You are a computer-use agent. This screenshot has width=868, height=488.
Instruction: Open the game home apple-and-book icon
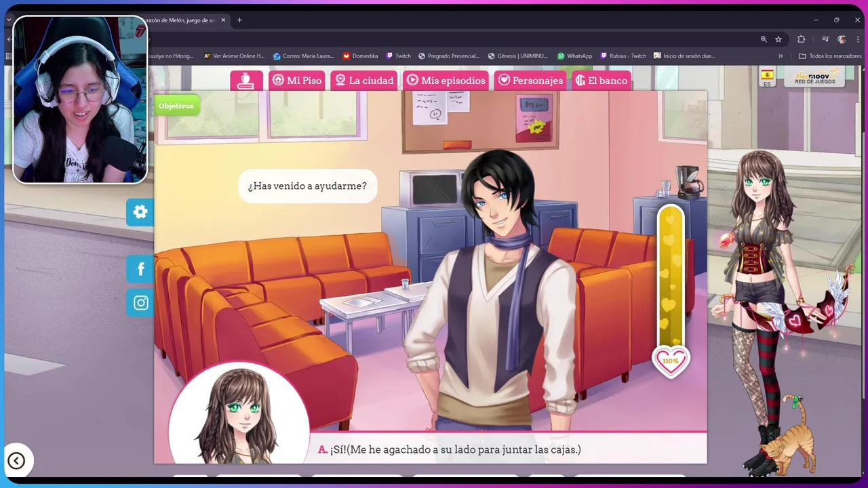coord(246,80)
